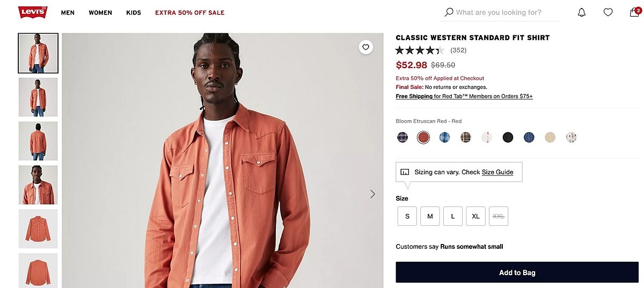Choose size XL

(x=475, y=216)
